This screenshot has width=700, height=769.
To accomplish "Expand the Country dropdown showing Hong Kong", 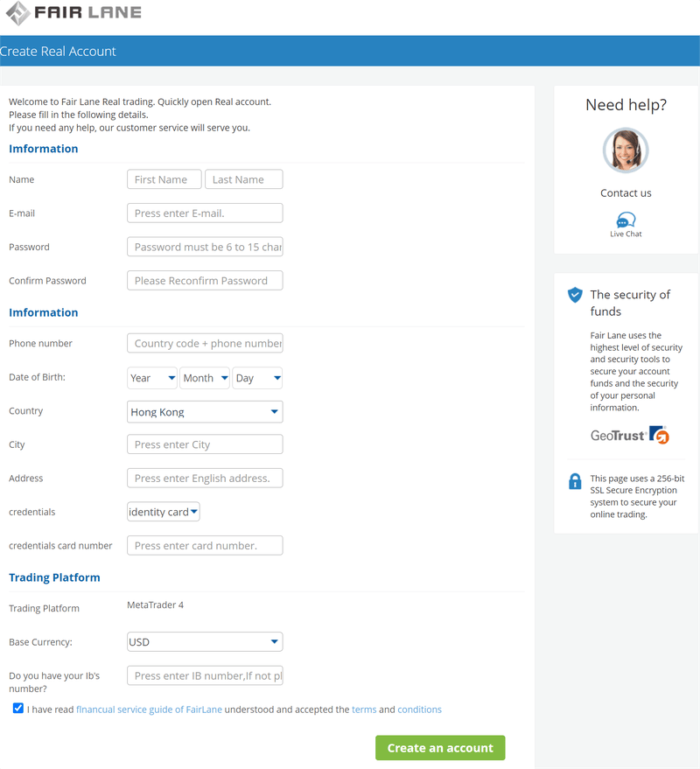I will click(x=205, y=412).
